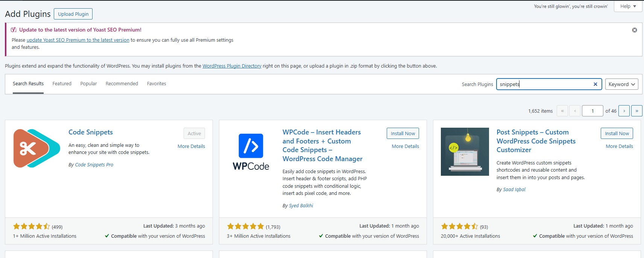
Task: Click the current page number field
Action: pos(592,111)
